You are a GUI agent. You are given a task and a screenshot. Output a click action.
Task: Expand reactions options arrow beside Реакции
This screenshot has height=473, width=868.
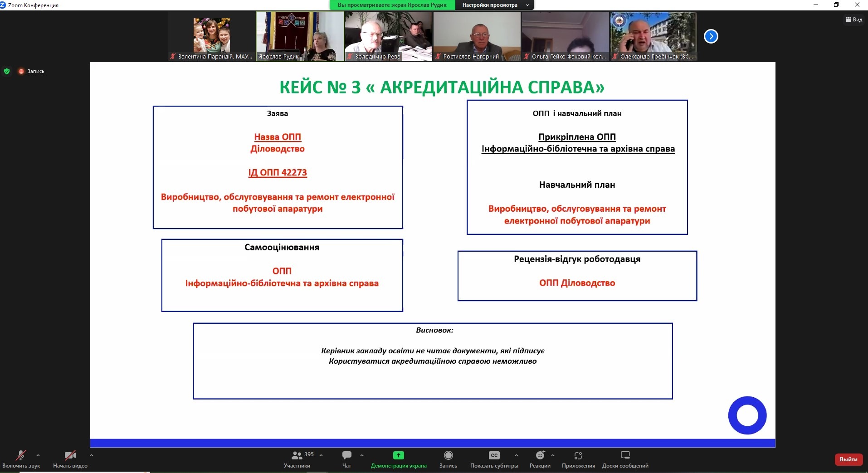click(x=553, y=455)
